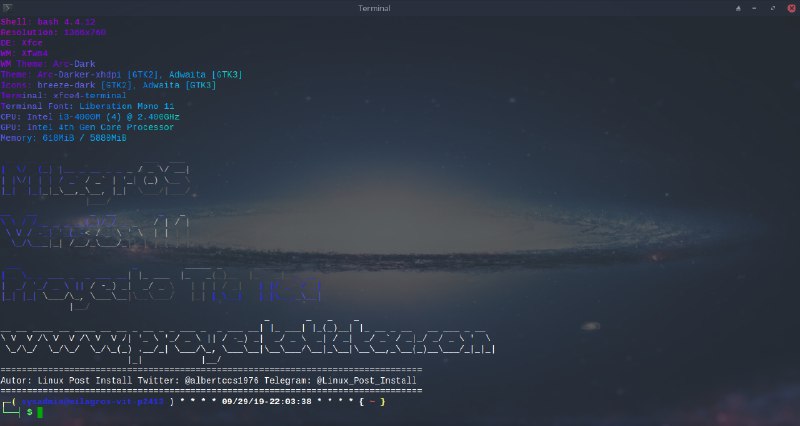Viewport: 800px width, 426px height.
Task: Click the WM Theme: Arc-Dark line
Action: (x=50, y=64)
